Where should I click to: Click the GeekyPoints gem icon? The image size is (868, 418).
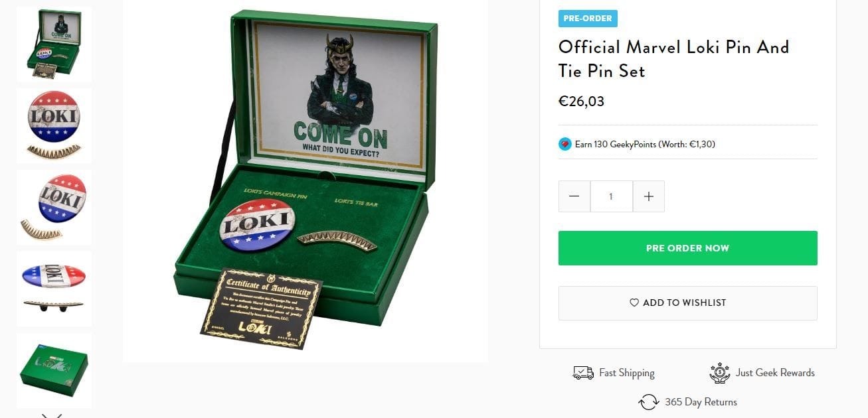pyautogui.click(x=565, y=144)
